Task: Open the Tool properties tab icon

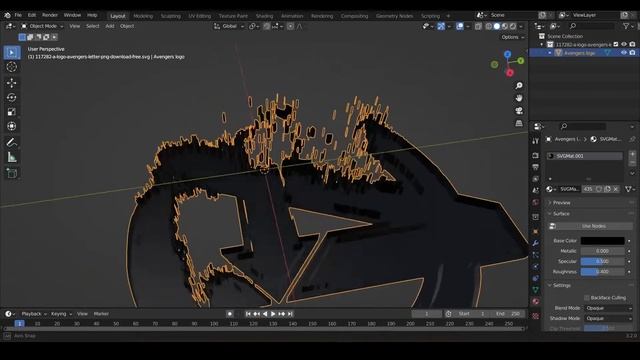Action: [x=536, y=141]
